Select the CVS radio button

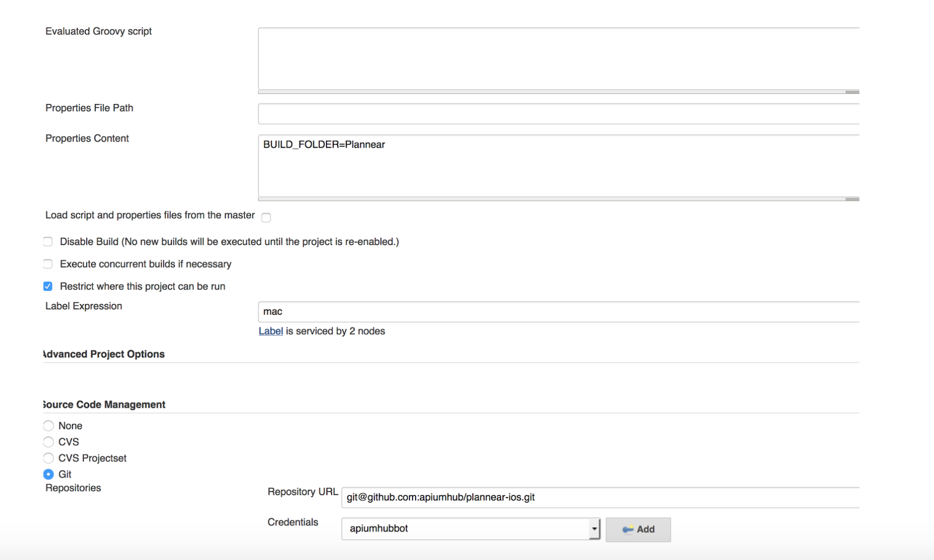(x=48, y=442)
